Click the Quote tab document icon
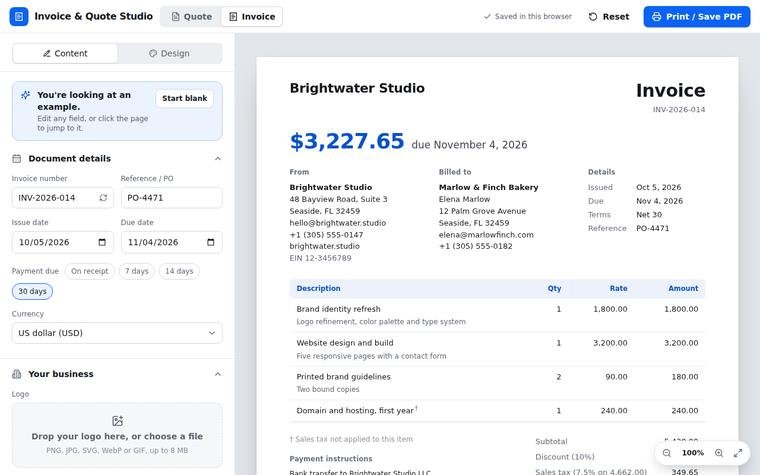 click(x=175, y=16)
